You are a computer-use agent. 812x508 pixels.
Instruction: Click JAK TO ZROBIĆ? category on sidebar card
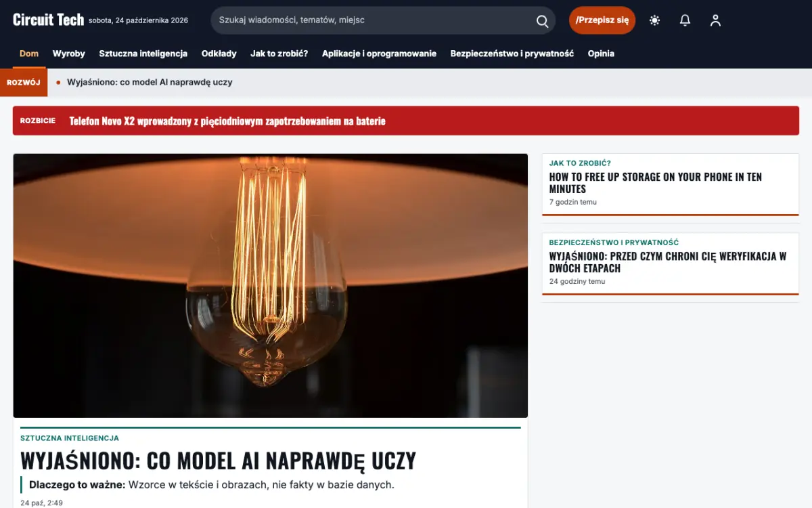(580, 163)
